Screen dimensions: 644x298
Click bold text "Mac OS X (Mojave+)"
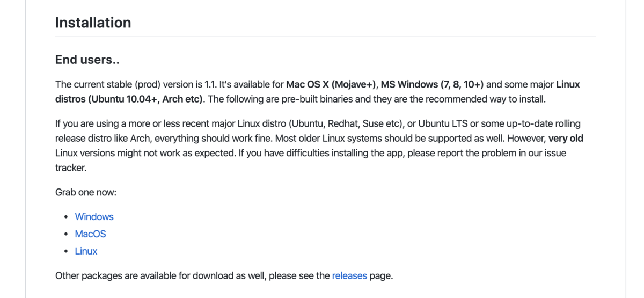332,85
